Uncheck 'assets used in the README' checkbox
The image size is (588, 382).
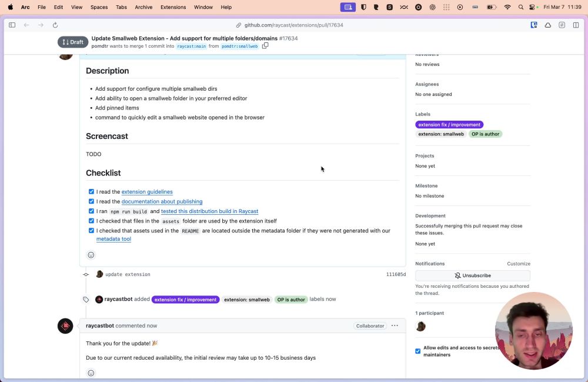(x=91, y=231)
